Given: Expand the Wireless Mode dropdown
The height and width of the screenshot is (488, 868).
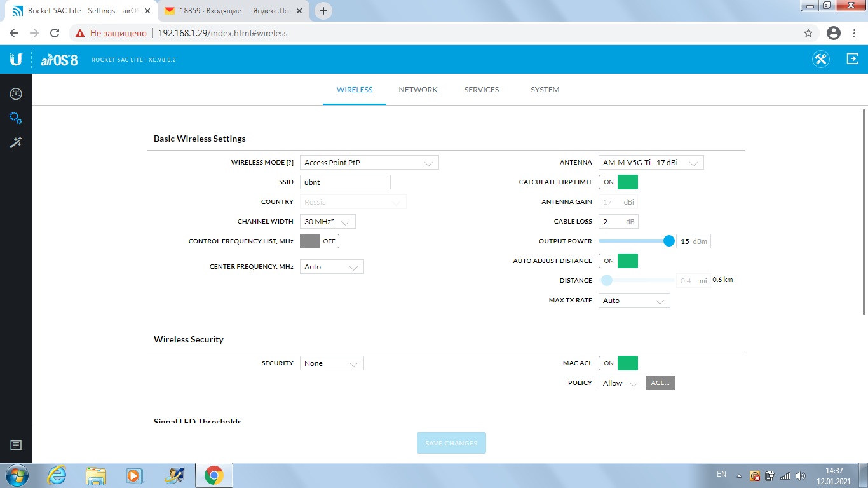Looking at the screenshot, I should [x=369, y=163].
